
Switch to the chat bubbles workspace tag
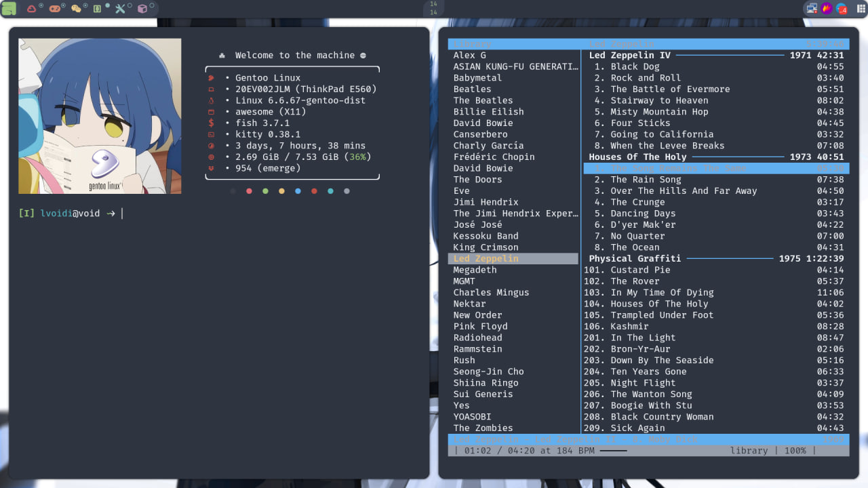pos(76,9)
